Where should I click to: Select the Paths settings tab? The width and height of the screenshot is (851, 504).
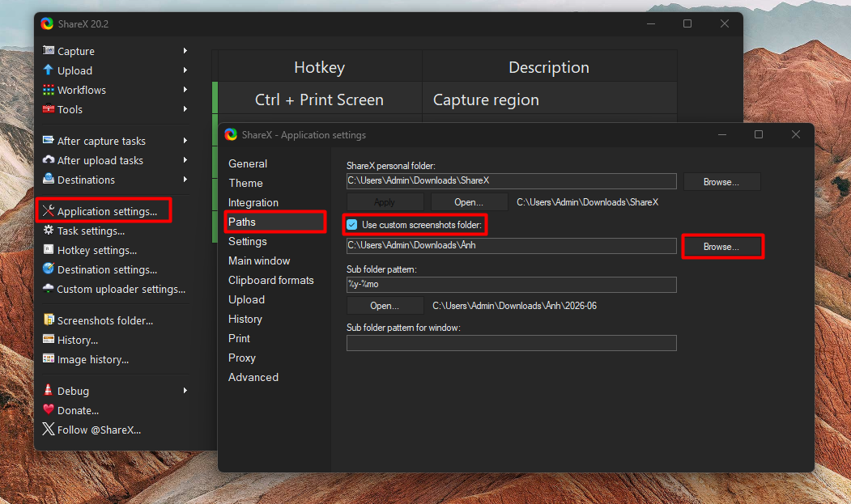click(275, 222)
